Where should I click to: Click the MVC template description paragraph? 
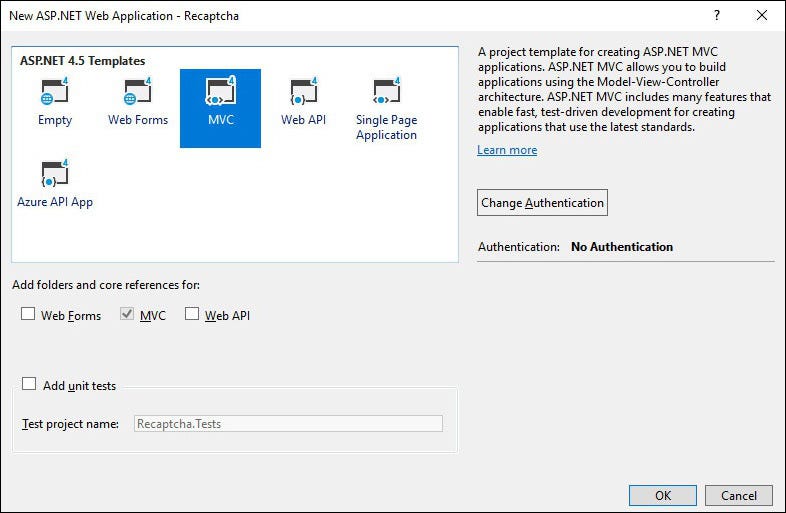pos(624,89)
